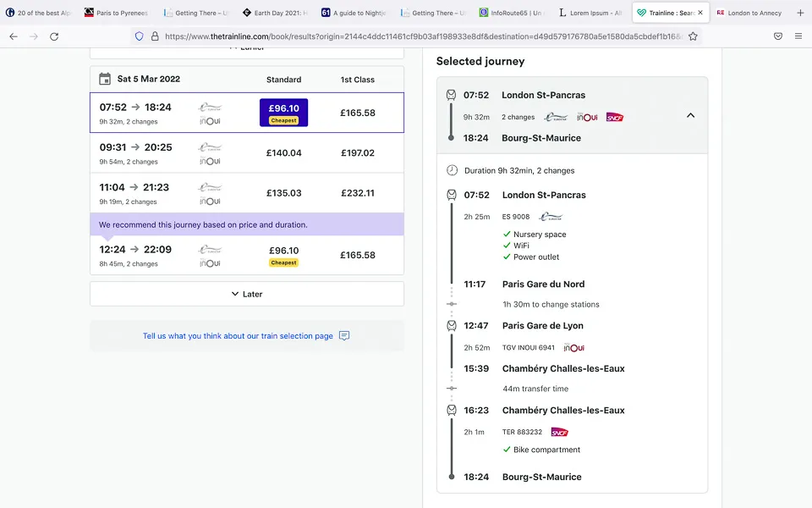Click the checkmark beside Nursery space
The width and height of the screenshot is (812, 508).
click(507, 234)
